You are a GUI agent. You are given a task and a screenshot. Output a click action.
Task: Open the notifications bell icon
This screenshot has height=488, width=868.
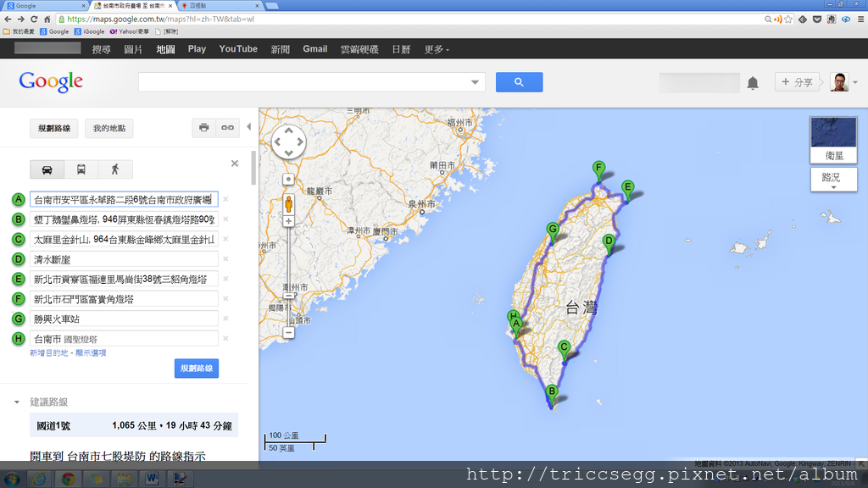(x=753, y=83)
